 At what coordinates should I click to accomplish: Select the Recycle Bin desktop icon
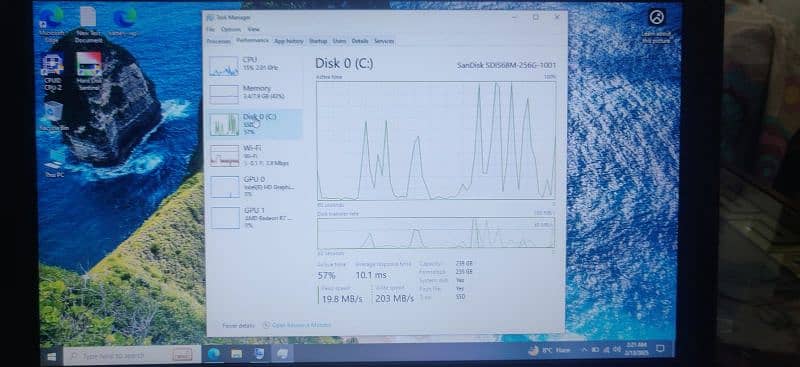point(54,116)
